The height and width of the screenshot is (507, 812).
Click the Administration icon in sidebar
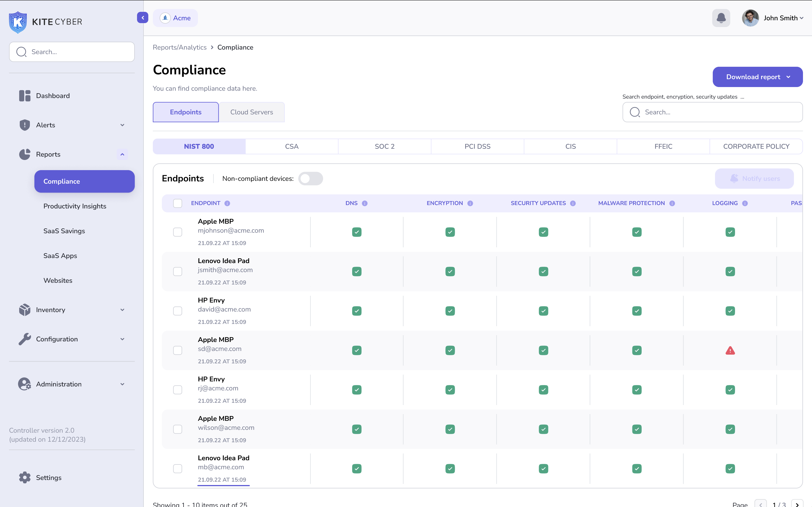tap(24, 384)
